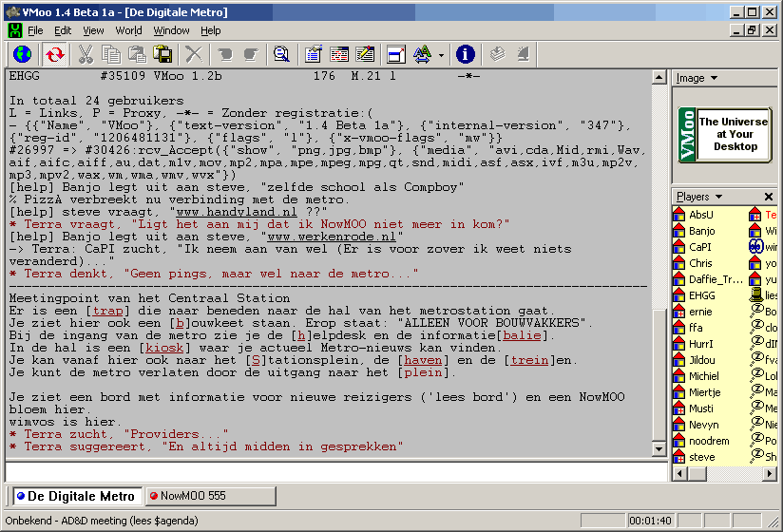783x532 pixels.
Task: Select player Michiel in Players list
Action: tap(703, 376)
